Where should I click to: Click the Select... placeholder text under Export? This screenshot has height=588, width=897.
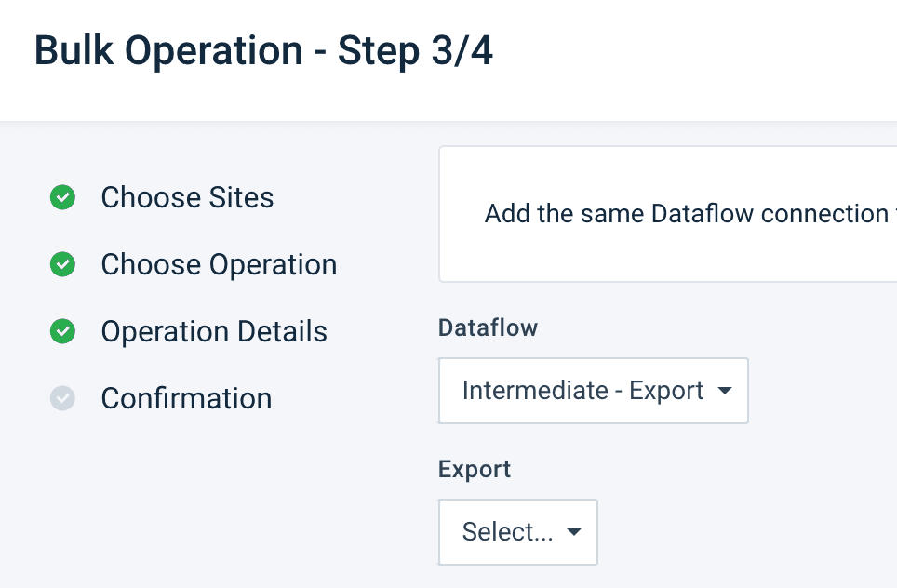507,532
